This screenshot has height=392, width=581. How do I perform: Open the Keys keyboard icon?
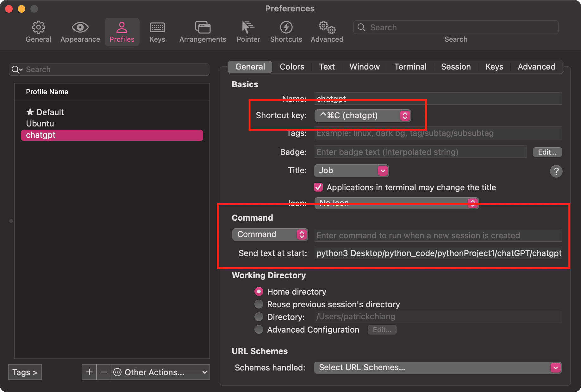(x=157, y=28)
